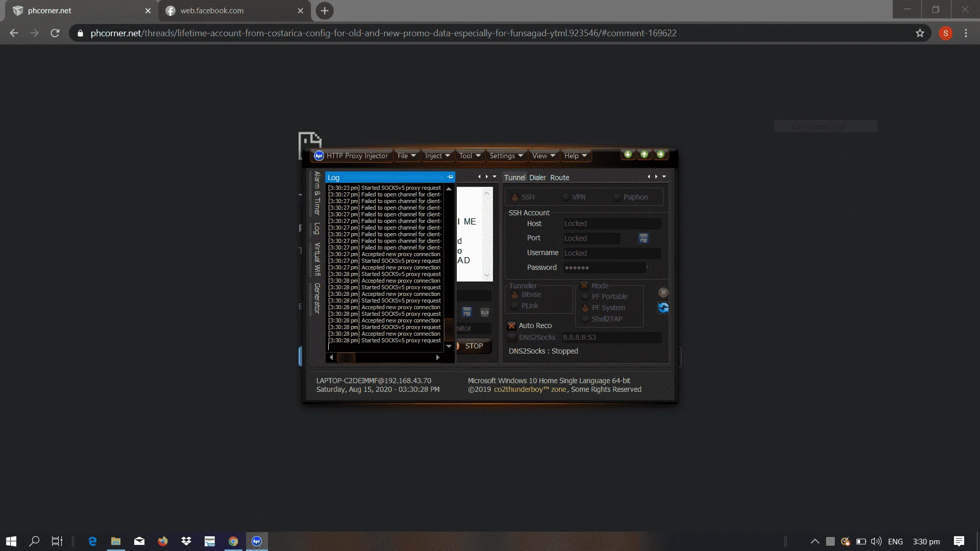Open the Chrome three-dot menu
The height and width of the screenshot is (551, 980).
click(x=966, y=33)
